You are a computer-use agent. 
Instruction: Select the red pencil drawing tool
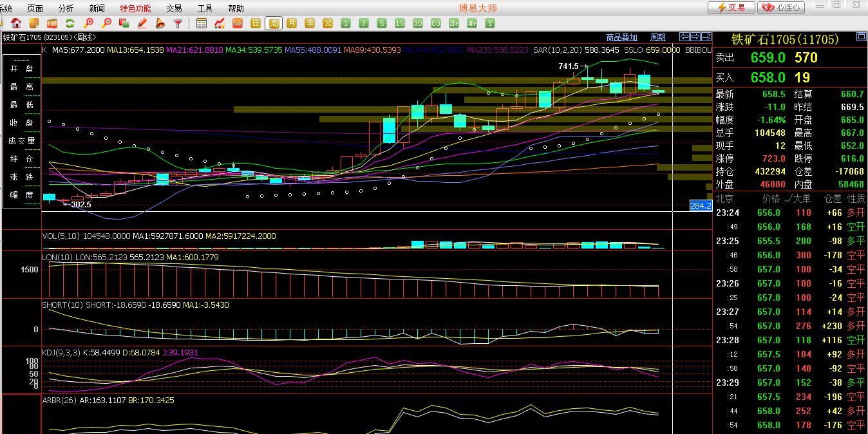point(142,23)
